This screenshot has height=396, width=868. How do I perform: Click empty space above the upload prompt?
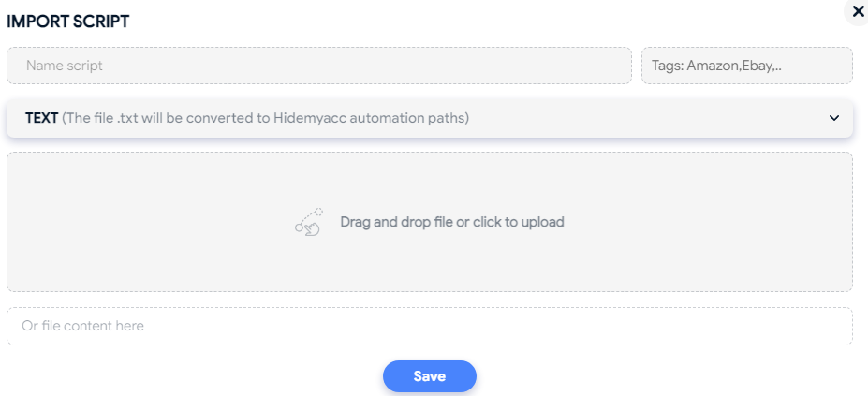[430, 180]
